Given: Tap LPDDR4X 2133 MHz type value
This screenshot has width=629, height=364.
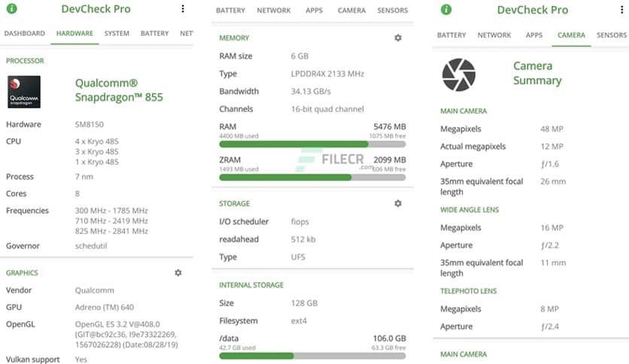Looking at the screenshot, I should 327,74.
